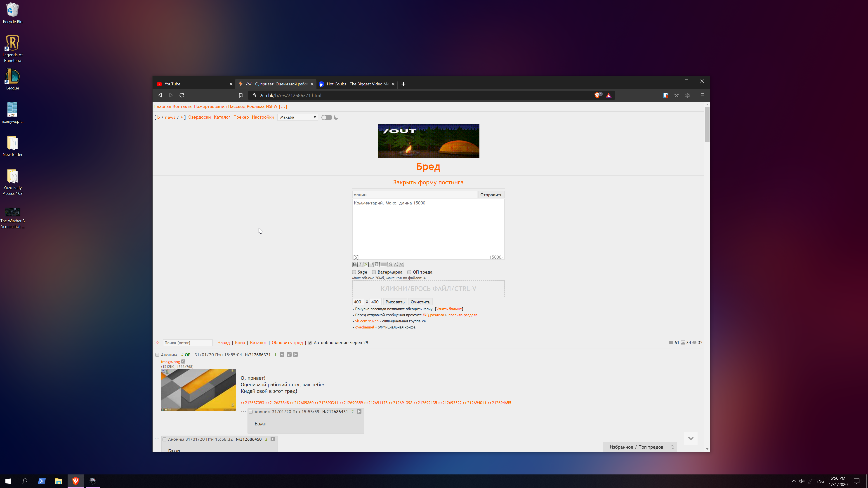The image size is (868, 488).
Task: Click the Рисовать button
Action: pos(395,302)
